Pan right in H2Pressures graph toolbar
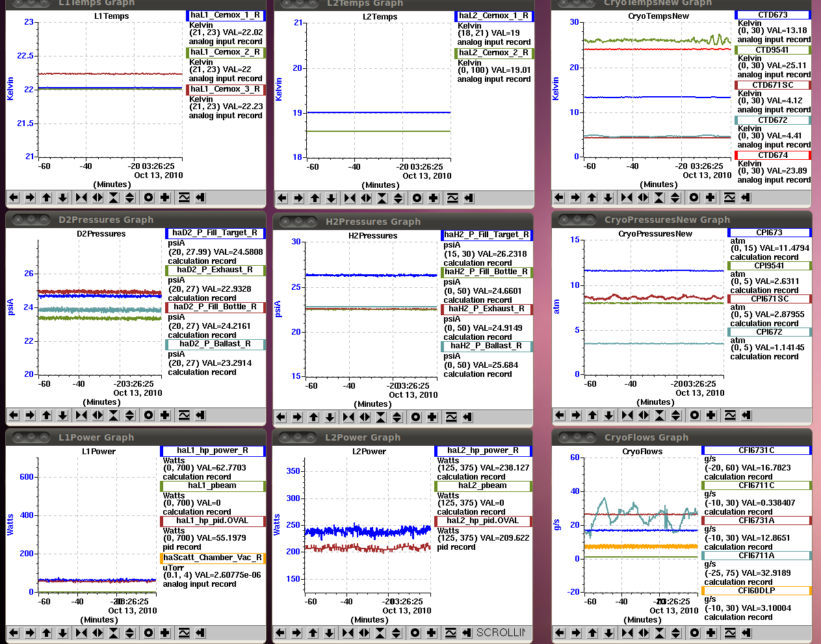The height and width of the screenshot is (644, 821). (x=297, y=417)
